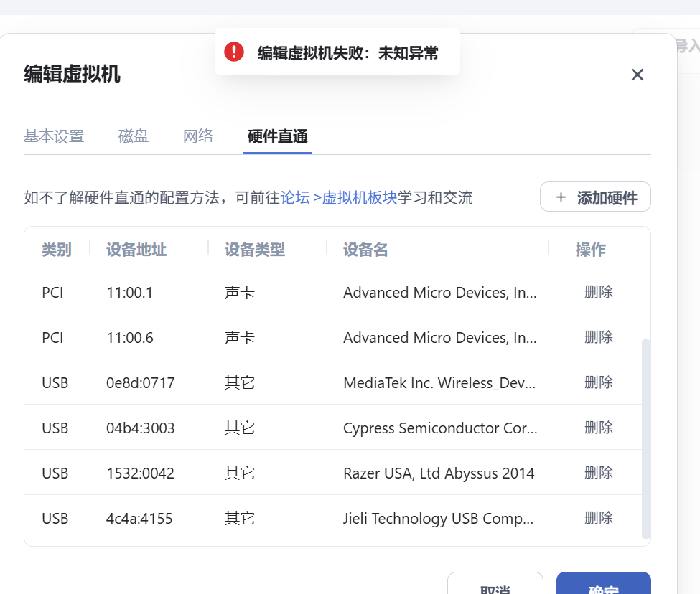Click the 取消 cancel button
The height and width of the screenshot is (594, 700).
495,585
